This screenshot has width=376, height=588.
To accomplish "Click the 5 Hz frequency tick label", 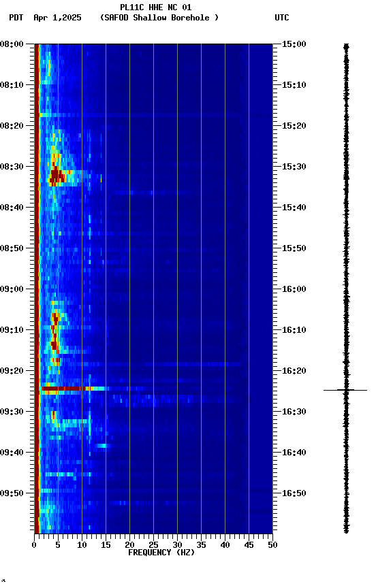I will click(x=58, y=545).
